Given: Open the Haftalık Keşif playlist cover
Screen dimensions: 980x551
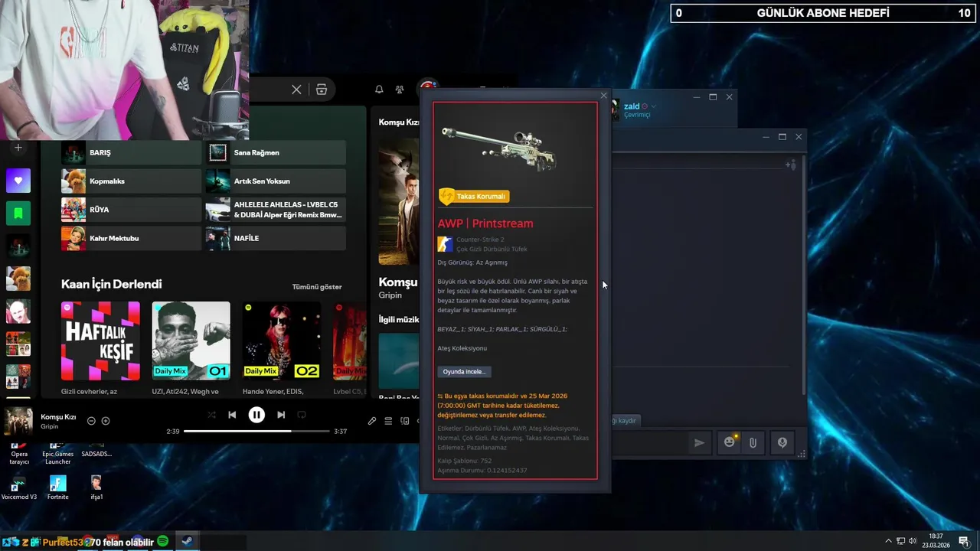Looking at the screenshot, I should pyautogui.click(x=101, y=341).
